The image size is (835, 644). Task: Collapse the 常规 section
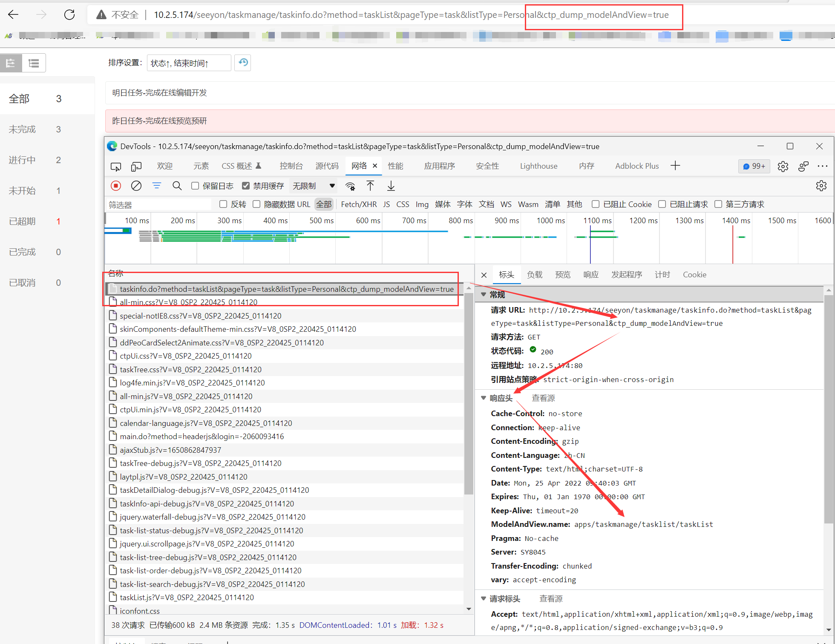coord(484,294)
